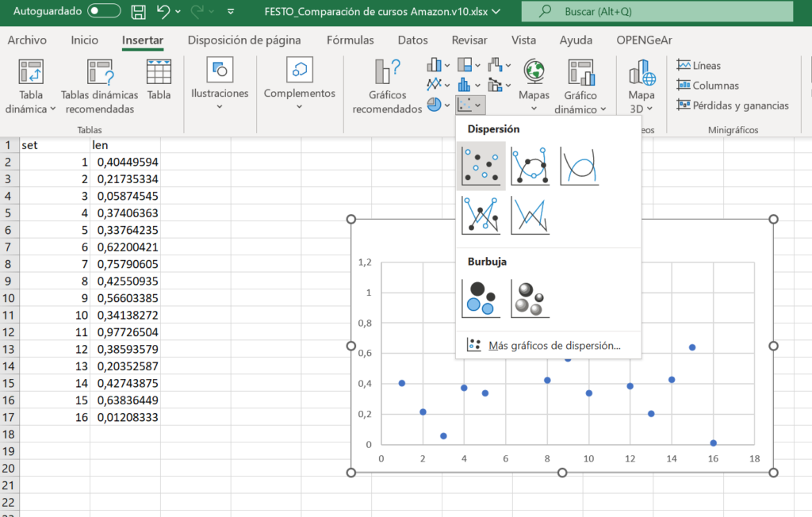Open the Ayuda tab
Image resolution: width=812 pixels, height=517 pixels.
coord(576,40)
